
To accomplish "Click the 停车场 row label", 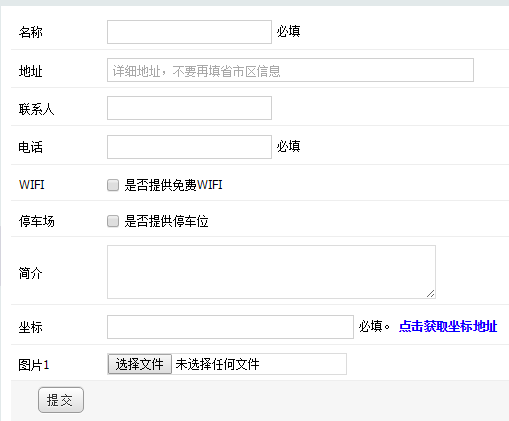I will pyautogui.click(x=37, y=221).
